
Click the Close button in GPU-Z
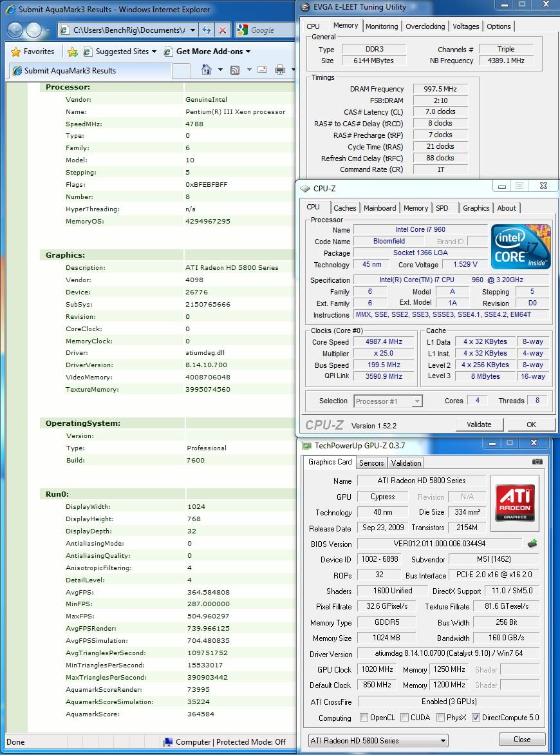(x=522, y=739)
